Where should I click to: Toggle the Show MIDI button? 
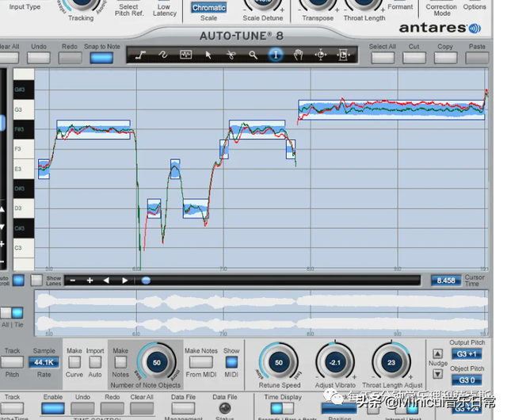coord(231,362)
